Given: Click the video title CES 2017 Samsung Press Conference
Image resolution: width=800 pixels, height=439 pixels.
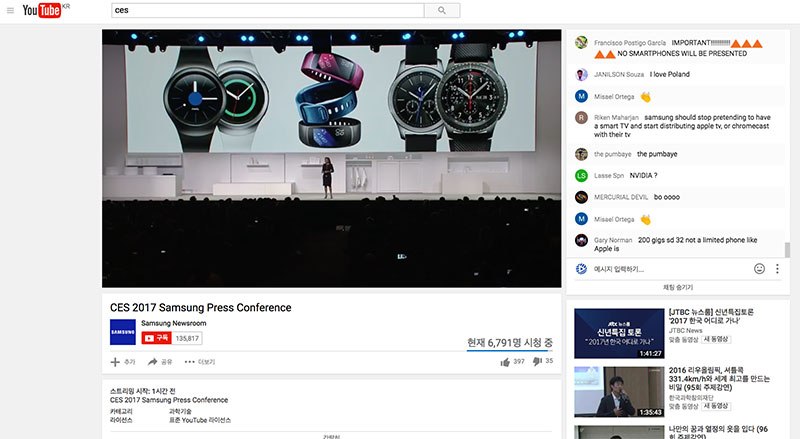Looking at the screenshot, I should pyautogui.click(x=201, y=308).
